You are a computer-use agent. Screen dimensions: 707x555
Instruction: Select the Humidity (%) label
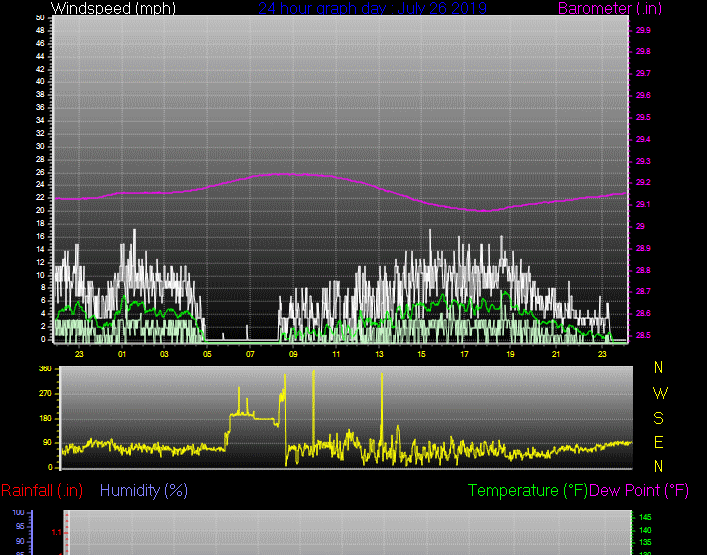point(144,490)
